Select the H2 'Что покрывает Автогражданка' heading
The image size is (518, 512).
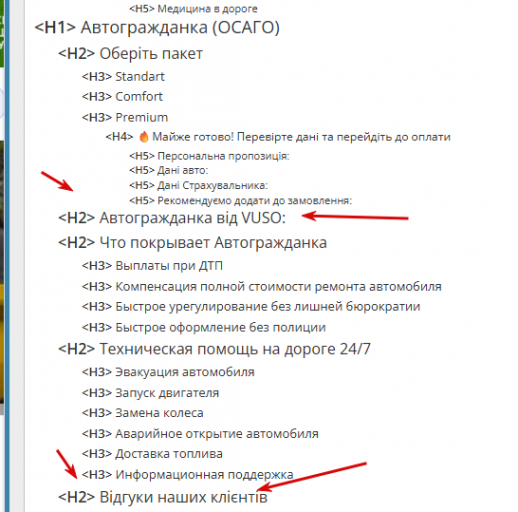[x=192, y=243]
